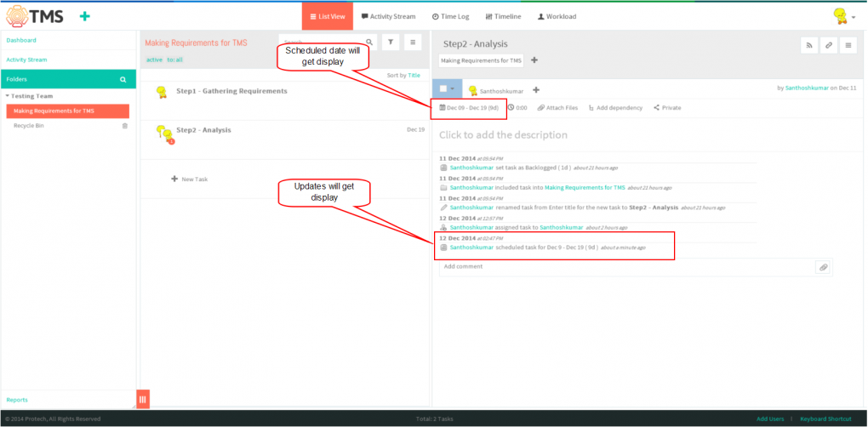The image size is (868, 427).
Task: Click assigned-to Santhoshkumar link in activity
Action: point(562,228)
